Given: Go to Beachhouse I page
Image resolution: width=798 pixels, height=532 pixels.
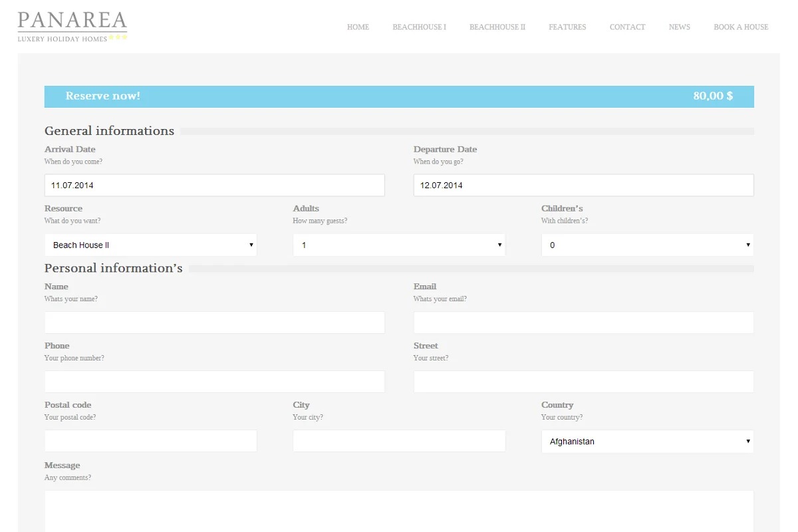Looking at the screenshot, I should (419, 27).
